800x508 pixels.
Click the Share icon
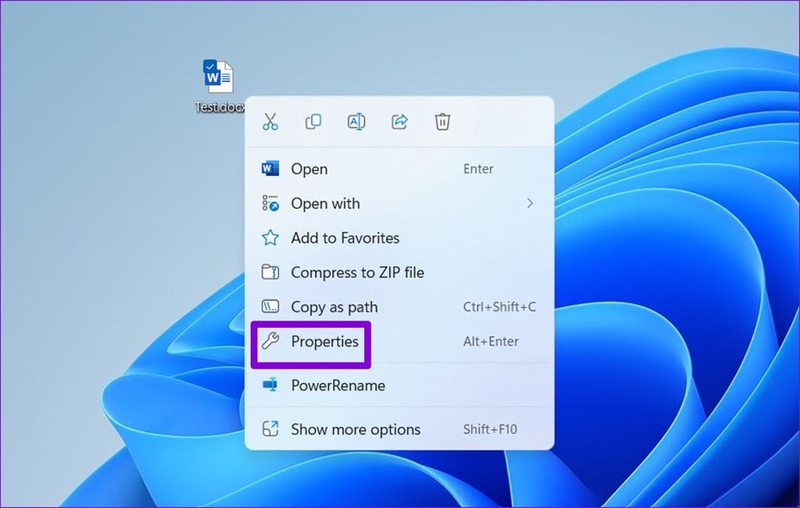[x=399, y=122]
